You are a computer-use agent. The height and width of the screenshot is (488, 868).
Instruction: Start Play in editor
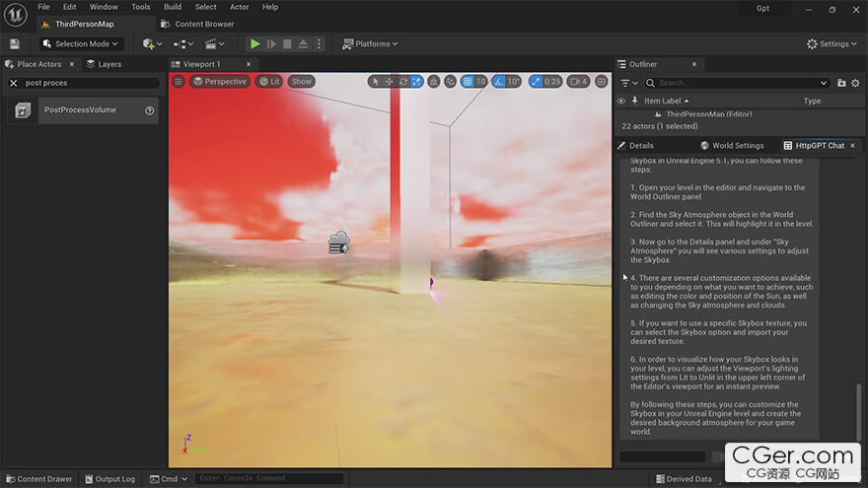(255, 43)
